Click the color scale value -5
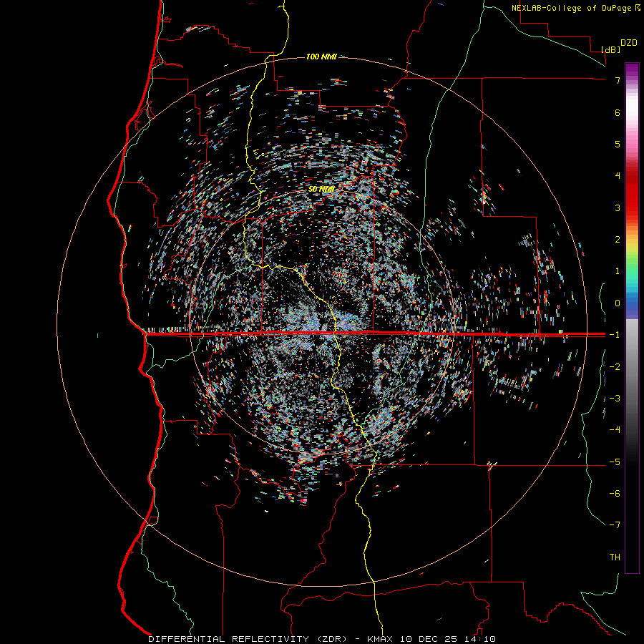644x644 pixels. pos(615,462)
